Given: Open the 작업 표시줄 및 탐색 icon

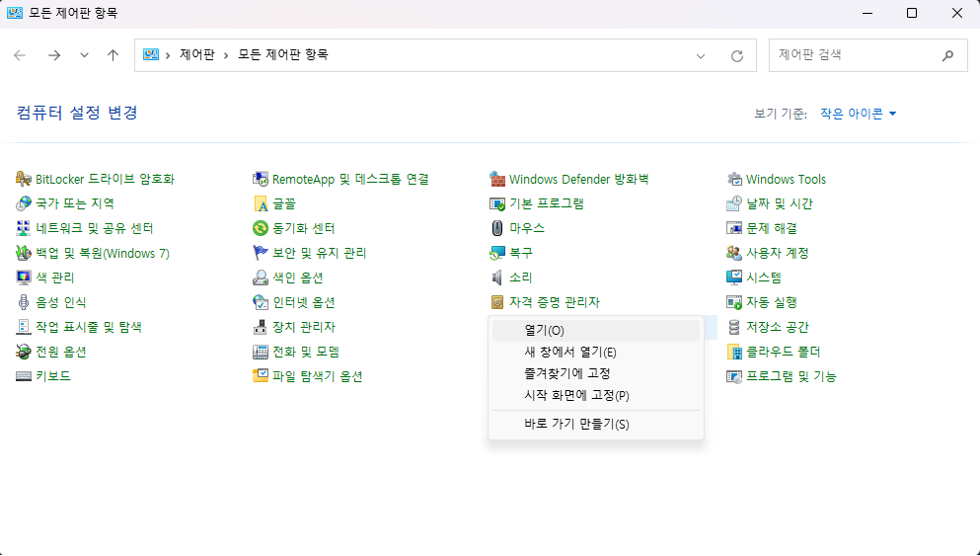Looking at the screenshot, I should (23, 327).
